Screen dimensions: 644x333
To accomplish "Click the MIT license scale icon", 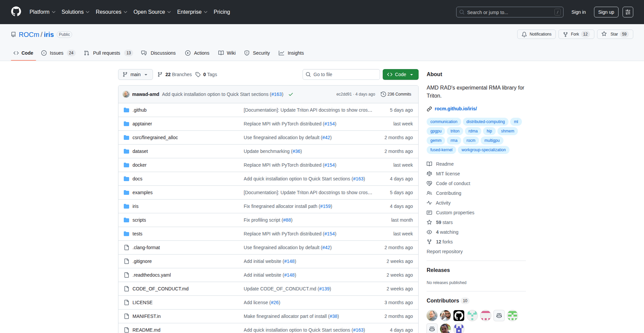I will (x=429, y=174).
